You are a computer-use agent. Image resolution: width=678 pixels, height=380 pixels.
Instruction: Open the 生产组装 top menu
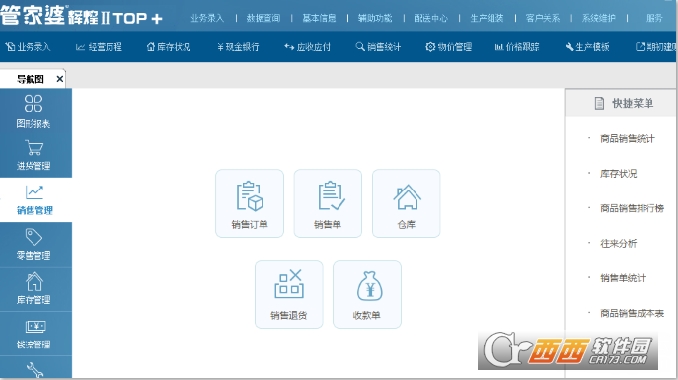(487, 18)
